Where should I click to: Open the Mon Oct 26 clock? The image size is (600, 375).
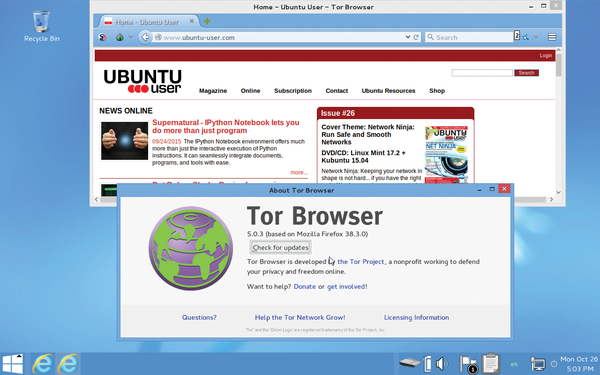click(579, 364)
